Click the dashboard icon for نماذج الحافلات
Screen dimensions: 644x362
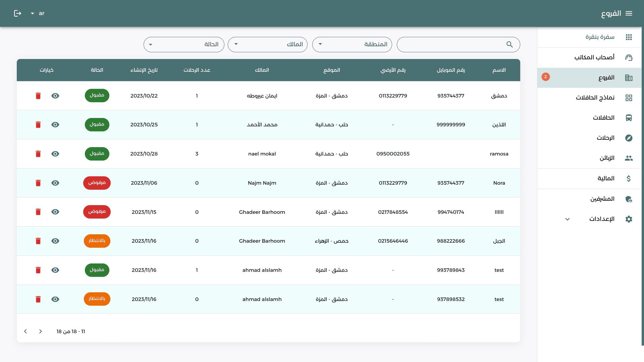pyautogui.click(x=629, y=98)
